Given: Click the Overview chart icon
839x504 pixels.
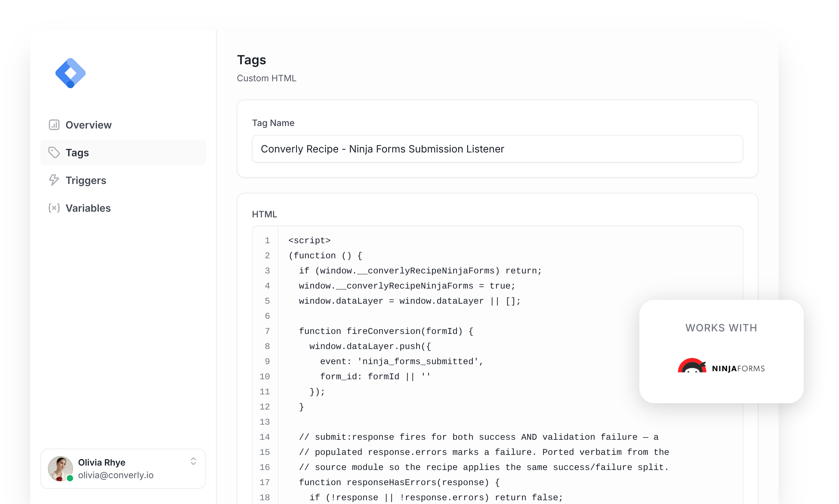Looking at the screenshot, I should 54,125.
